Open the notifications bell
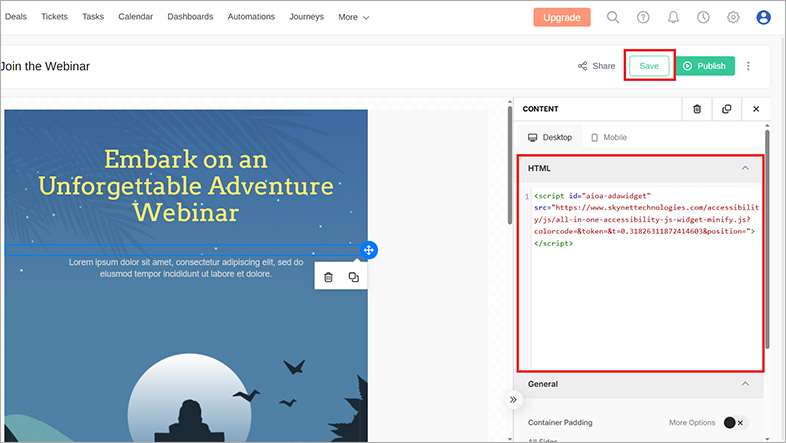 pyautogui.click(x=673, y=17)
